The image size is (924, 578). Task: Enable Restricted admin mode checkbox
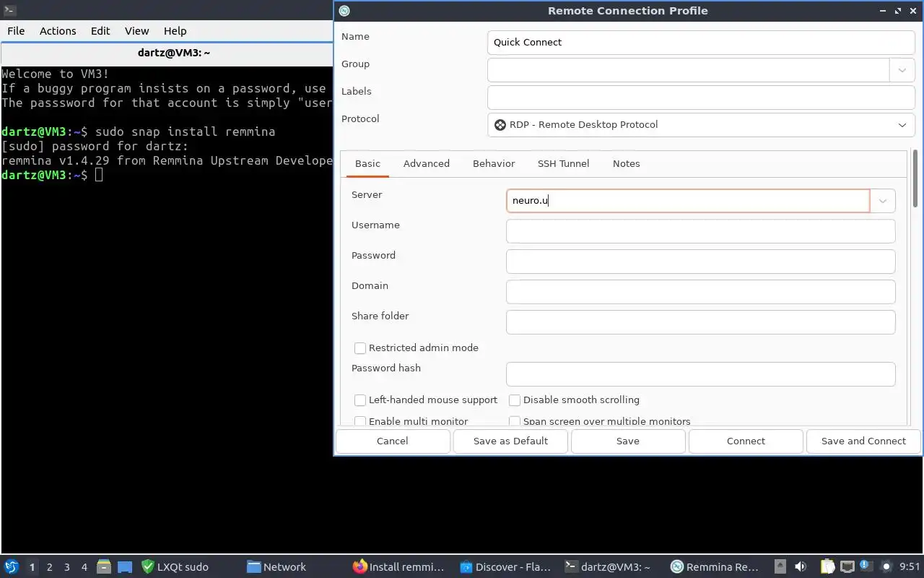click(360, 348)
